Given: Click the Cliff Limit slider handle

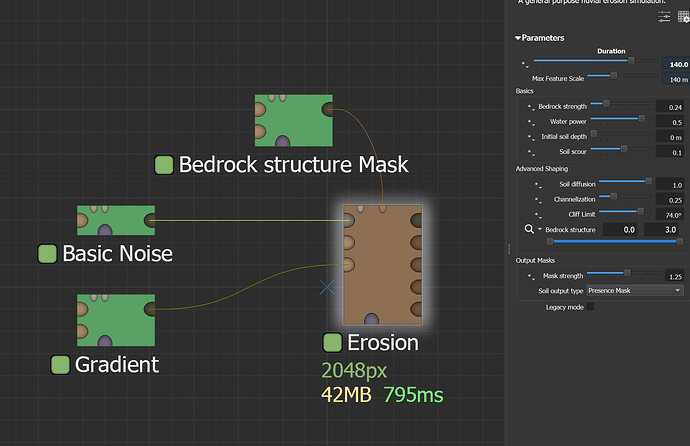Looking at the screenshot, I should pos(640,212).
